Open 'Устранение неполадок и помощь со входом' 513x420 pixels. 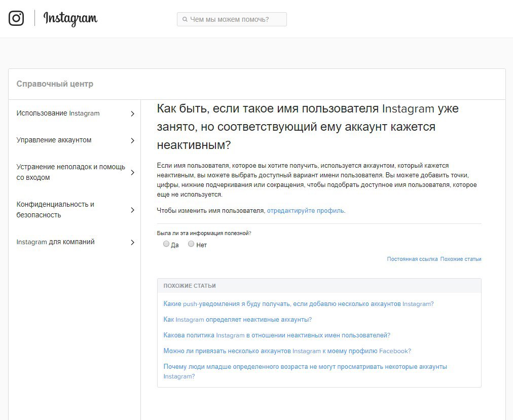tap(70, 172)
